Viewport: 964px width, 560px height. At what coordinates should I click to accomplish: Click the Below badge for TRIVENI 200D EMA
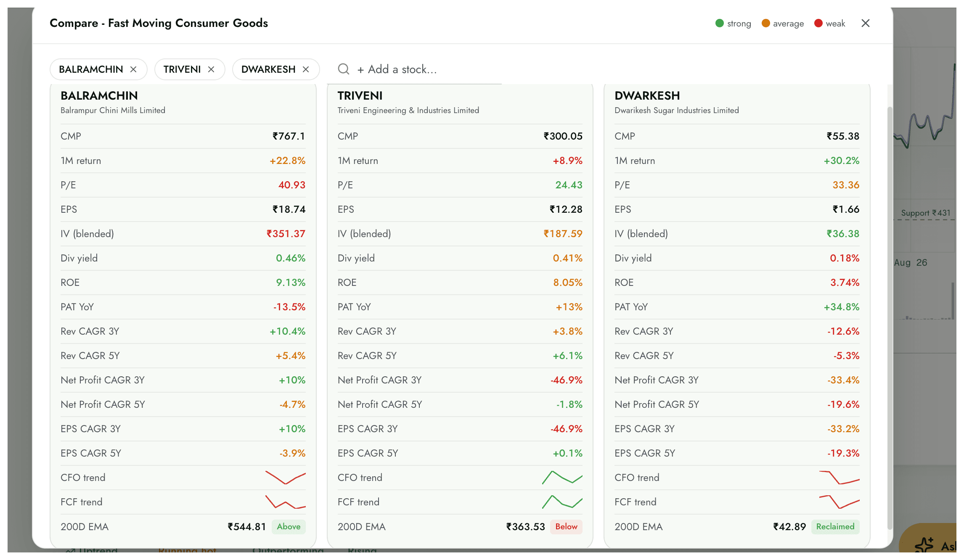point(566,527)
